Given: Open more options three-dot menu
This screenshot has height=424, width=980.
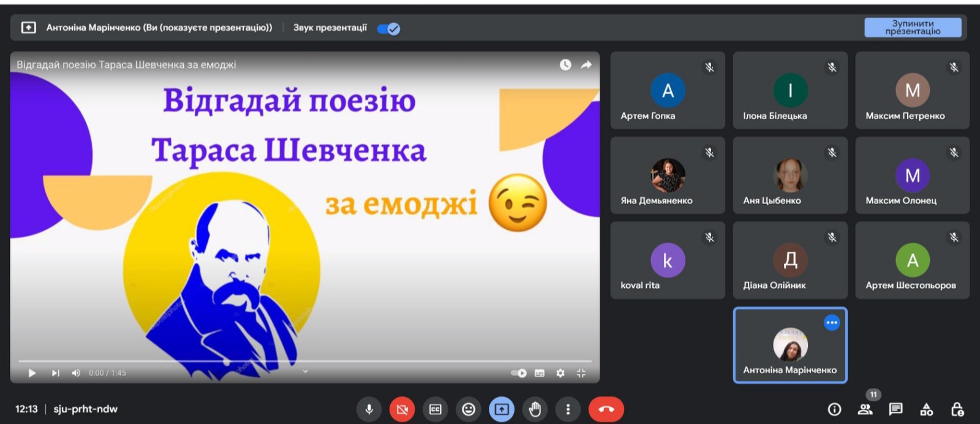Looking at the screenshot, I should 568,409.
